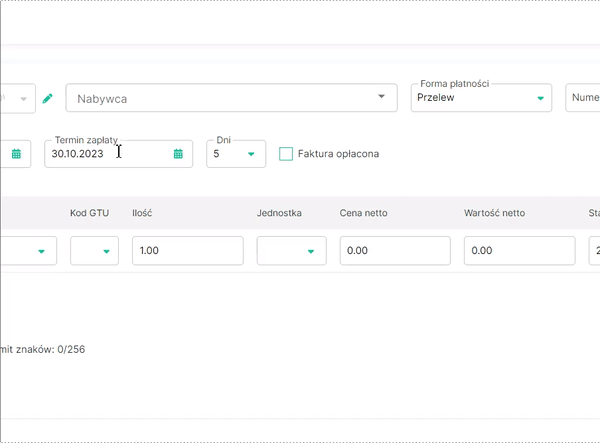Click the green pencil edit icon

click(47, 98)
